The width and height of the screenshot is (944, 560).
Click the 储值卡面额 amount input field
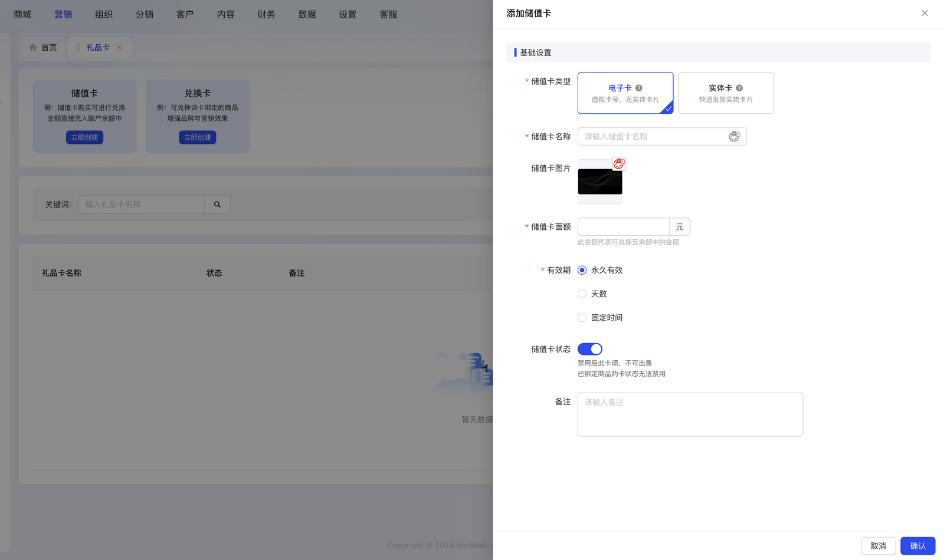[623, 227]
